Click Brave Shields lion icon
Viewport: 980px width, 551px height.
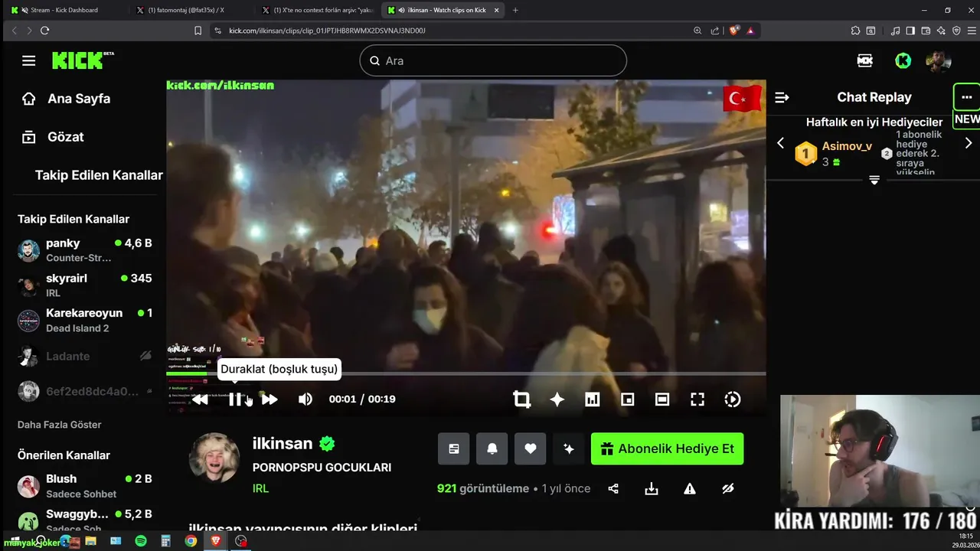(733, 31)
